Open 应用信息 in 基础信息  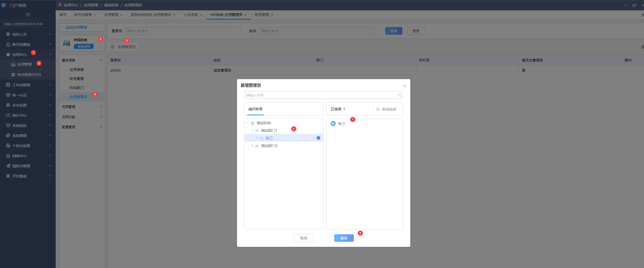(x=77, y=70)
